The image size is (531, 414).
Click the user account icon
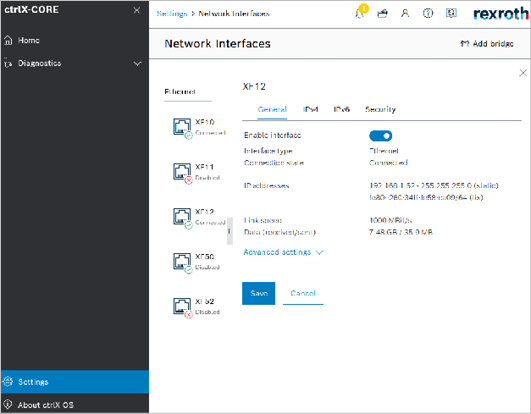click(405, 13)
